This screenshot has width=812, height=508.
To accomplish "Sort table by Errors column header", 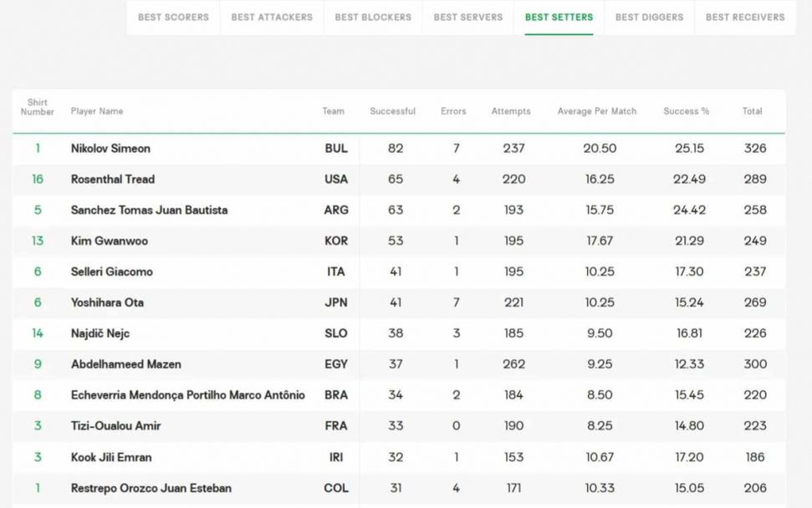I will point(453,111).
